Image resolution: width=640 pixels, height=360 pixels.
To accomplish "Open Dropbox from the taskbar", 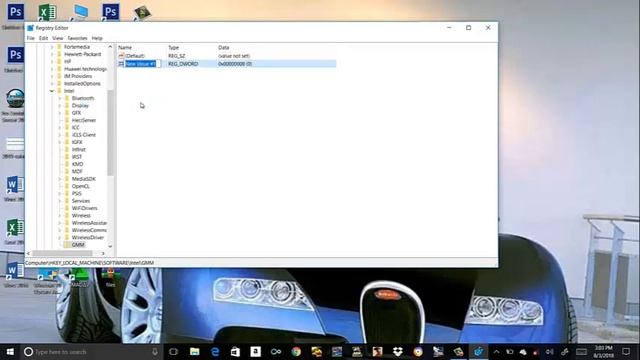I will 398,351.
